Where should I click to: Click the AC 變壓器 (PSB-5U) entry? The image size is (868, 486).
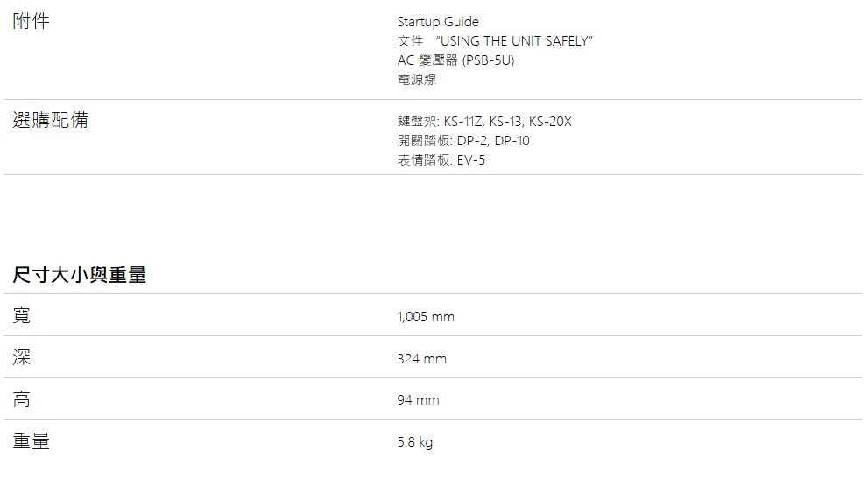[455, 60]
